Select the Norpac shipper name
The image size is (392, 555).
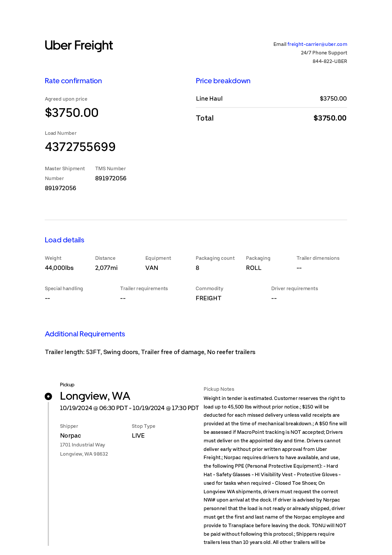(70, 436)
